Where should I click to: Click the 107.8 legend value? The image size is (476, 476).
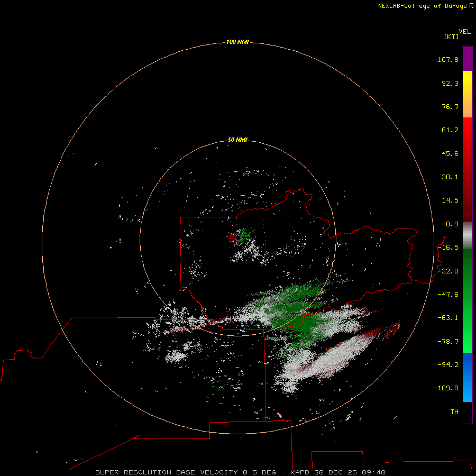click(x=448, y=59)
